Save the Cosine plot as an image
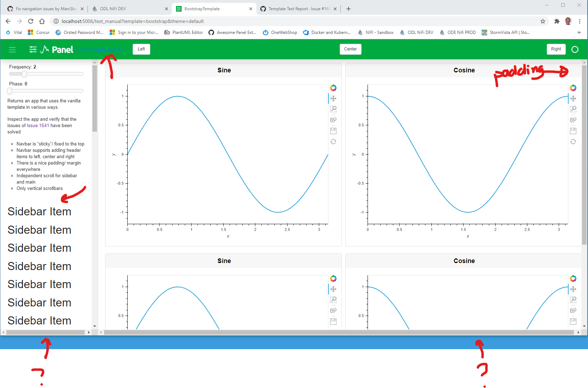The width and height of the screenshot is (588, 388). click(x=573, y=131)
